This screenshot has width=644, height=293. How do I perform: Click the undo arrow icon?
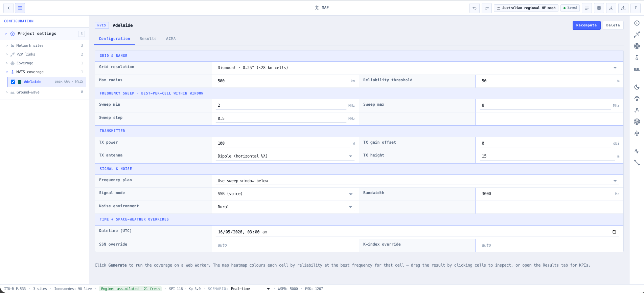(x=475, y=8)
